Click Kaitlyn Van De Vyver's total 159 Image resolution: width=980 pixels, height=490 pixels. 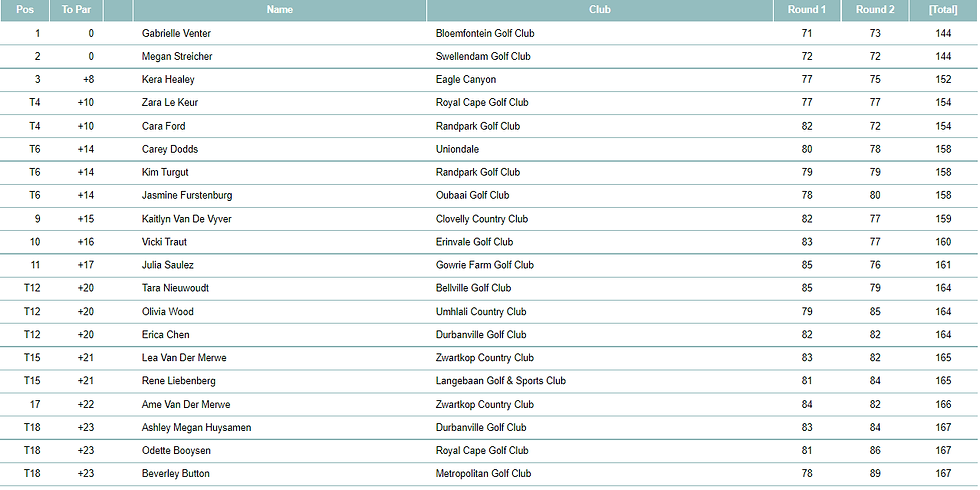coord(943,219)
